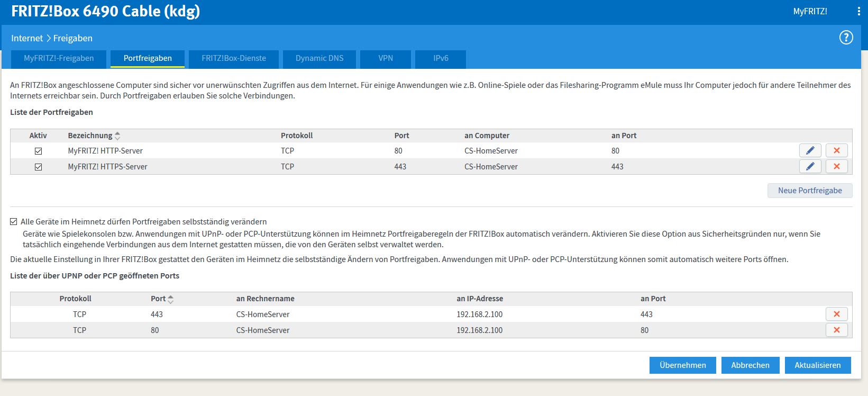This screenshot has height=396, width=868.
Task: Open the MyFRITZ! link in header
Action: pyautogui.click(x=810, y=12)
